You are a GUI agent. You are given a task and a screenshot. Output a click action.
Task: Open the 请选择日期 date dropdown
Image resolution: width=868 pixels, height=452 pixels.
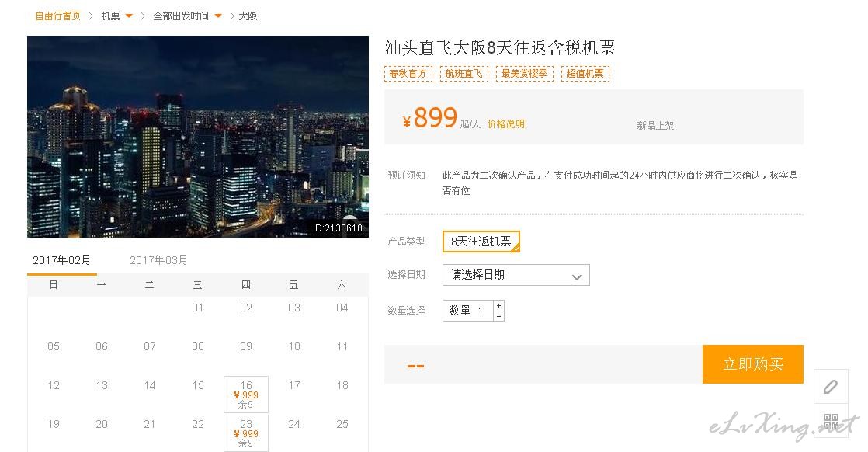point(516,275)
